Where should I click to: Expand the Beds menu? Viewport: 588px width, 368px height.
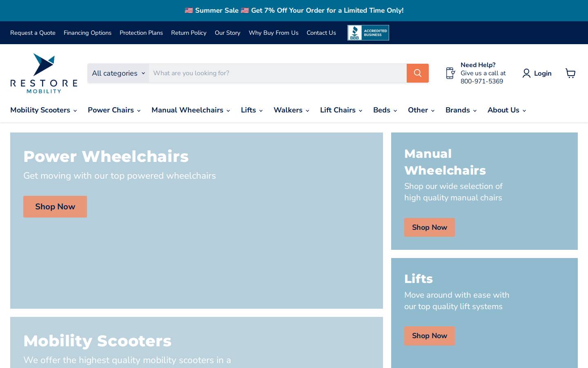[385, 110]
